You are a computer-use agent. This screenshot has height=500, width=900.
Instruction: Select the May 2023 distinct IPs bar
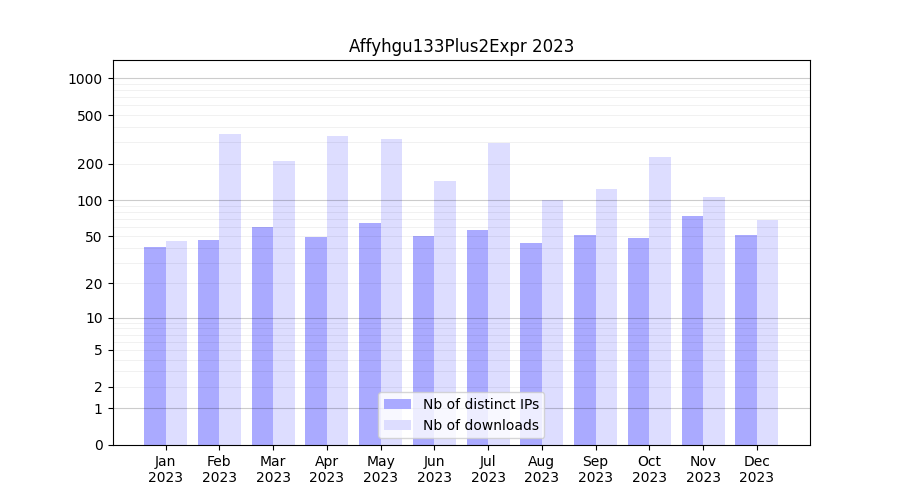(x=370, y=333)
